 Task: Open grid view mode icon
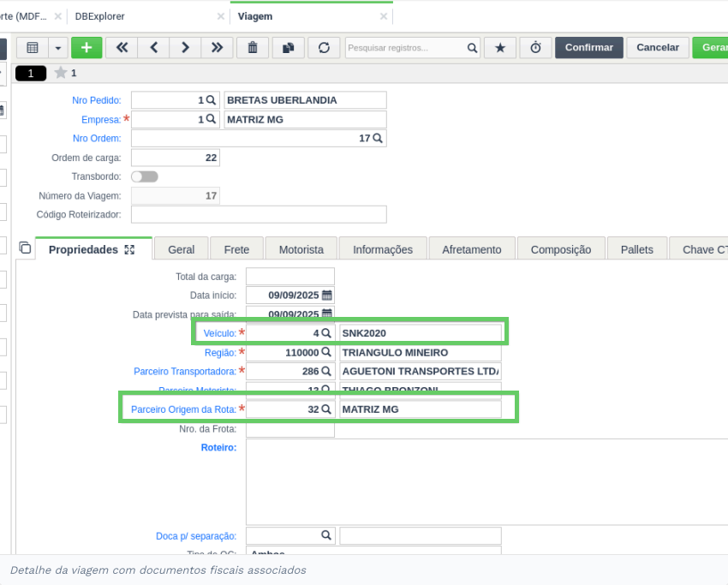click(x=33, y=48)
